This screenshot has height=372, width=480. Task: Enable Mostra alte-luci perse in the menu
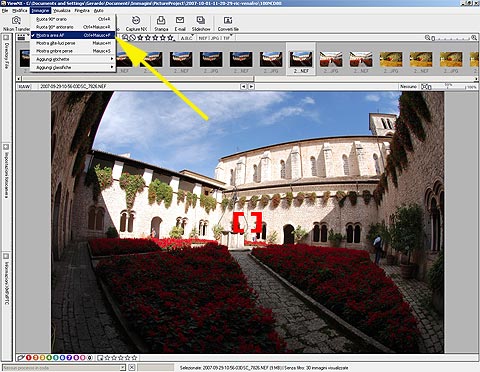click(x=73, y=43)
